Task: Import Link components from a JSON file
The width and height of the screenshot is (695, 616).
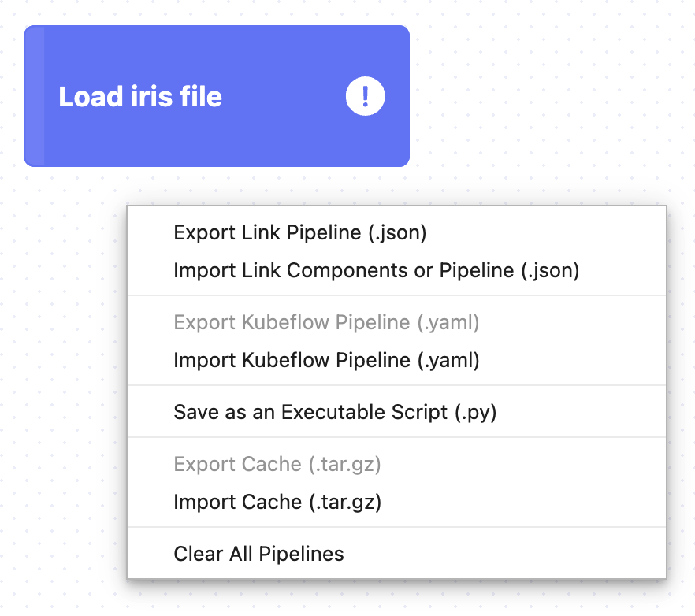Action: pyautogui.click(x=376, y=271)
